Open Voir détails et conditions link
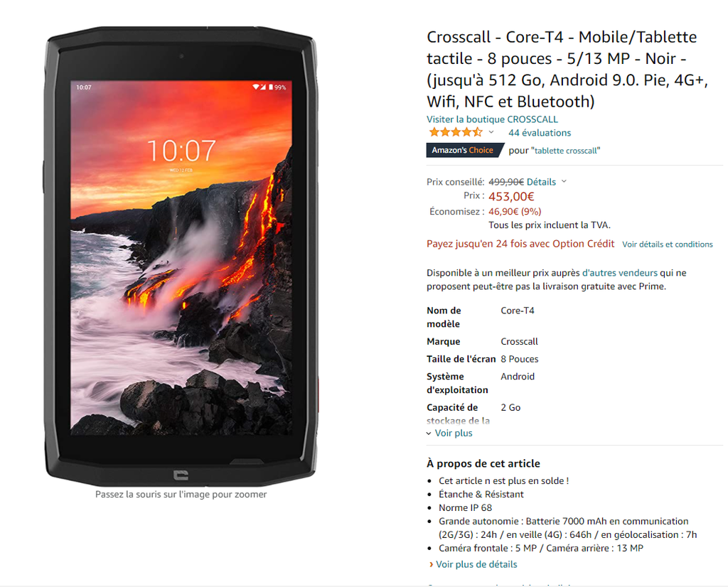The height and width of the screenshot is (587, 728). tap(667, 244)
